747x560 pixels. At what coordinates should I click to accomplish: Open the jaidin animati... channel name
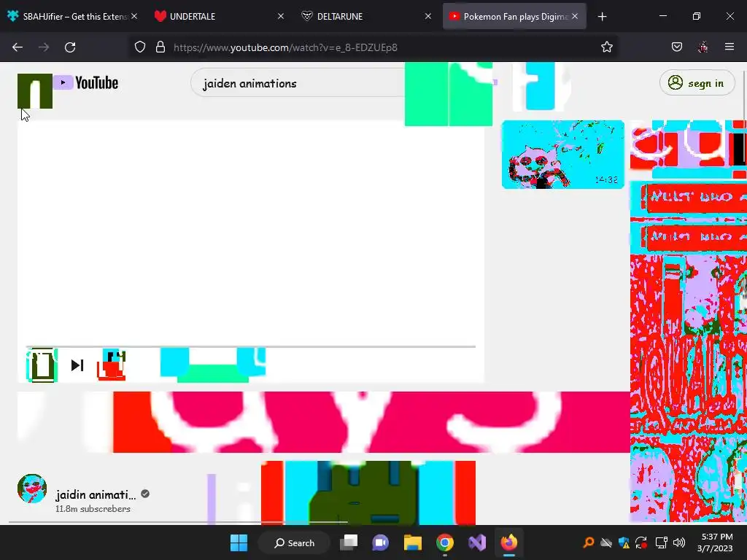(96, 495)
